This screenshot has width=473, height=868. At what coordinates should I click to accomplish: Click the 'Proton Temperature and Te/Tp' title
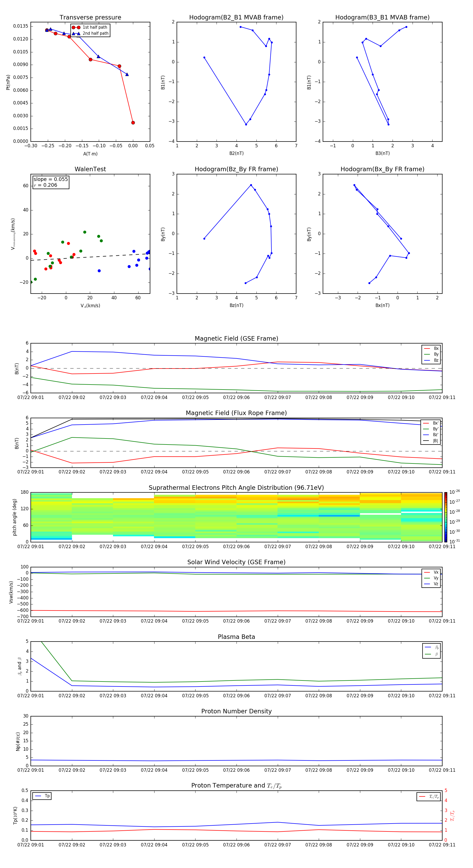pos(236,785)
